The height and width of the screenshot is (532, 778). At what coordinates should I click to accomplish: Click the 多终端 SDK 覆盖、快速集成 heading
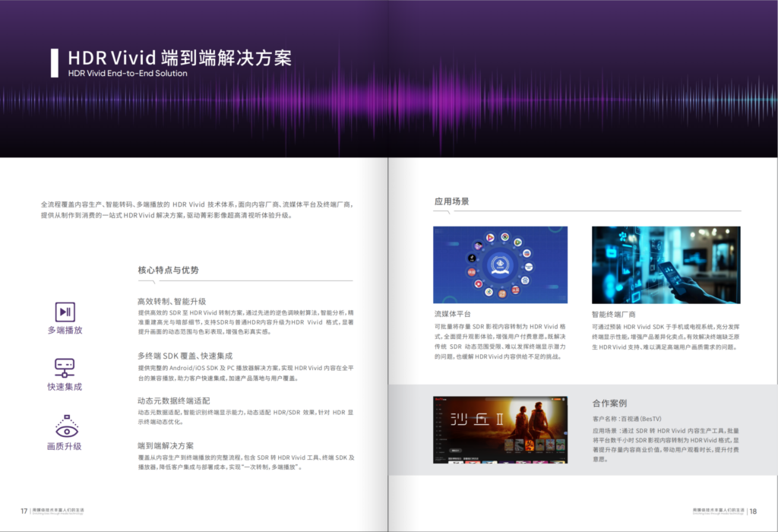tap(185, 356)
